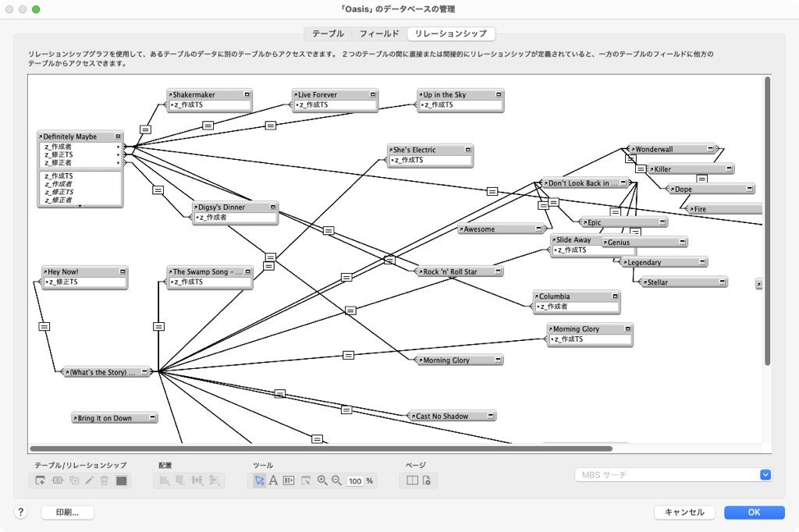
Task: Click the add table occurrence icon
Action: pyautogui.click(x=41, y=481)
